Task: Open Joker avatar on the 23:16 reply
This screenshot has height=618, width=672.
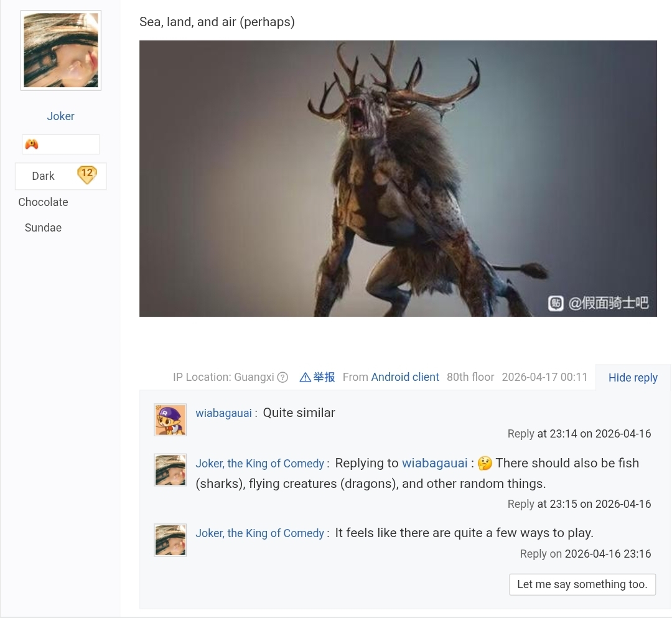Action: [x=170, y=540]
